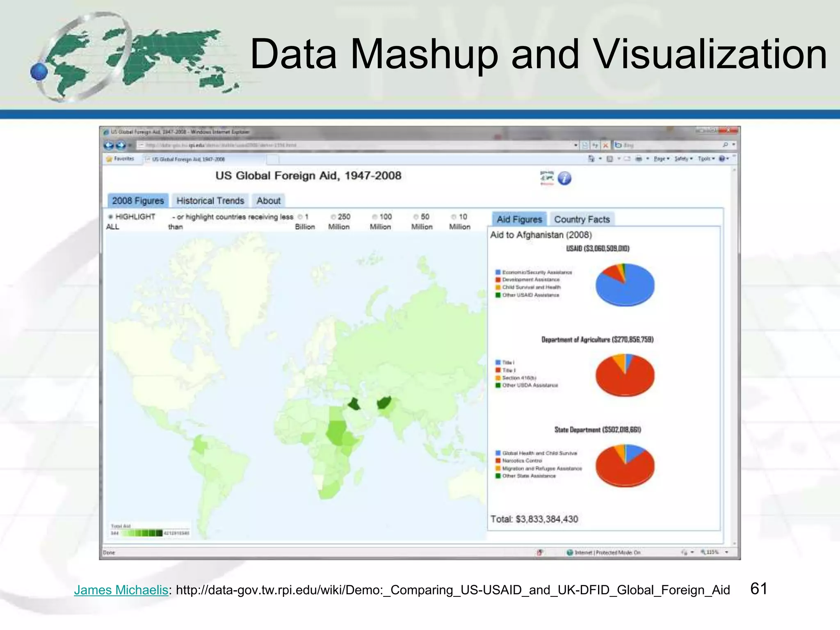Expand the Help icon dropdown arrow

(x=728, y=159)
